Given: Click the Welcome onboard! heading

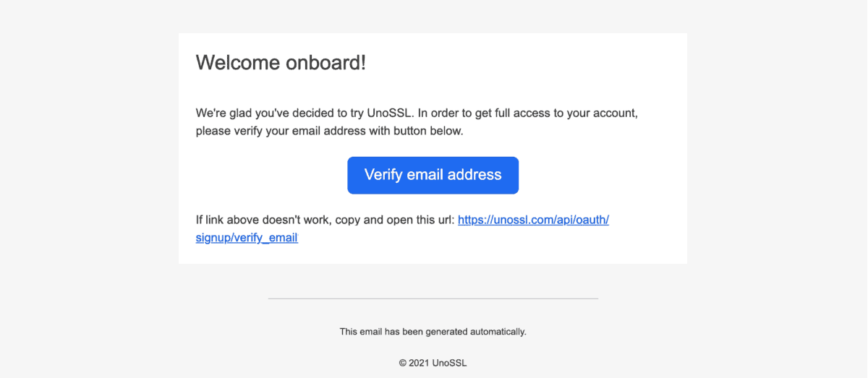Looking at the screenshot, I should click(281, 63).
